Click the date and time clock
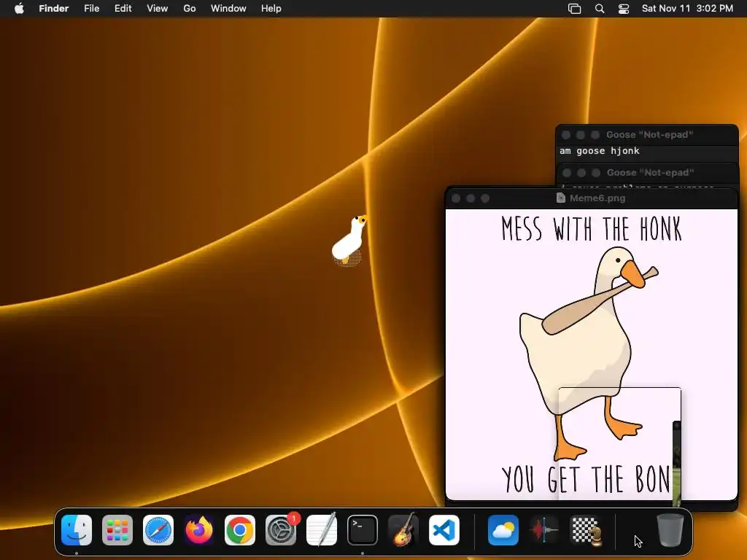Viewport: 747px width, 560px height. (x=687, y=8)
